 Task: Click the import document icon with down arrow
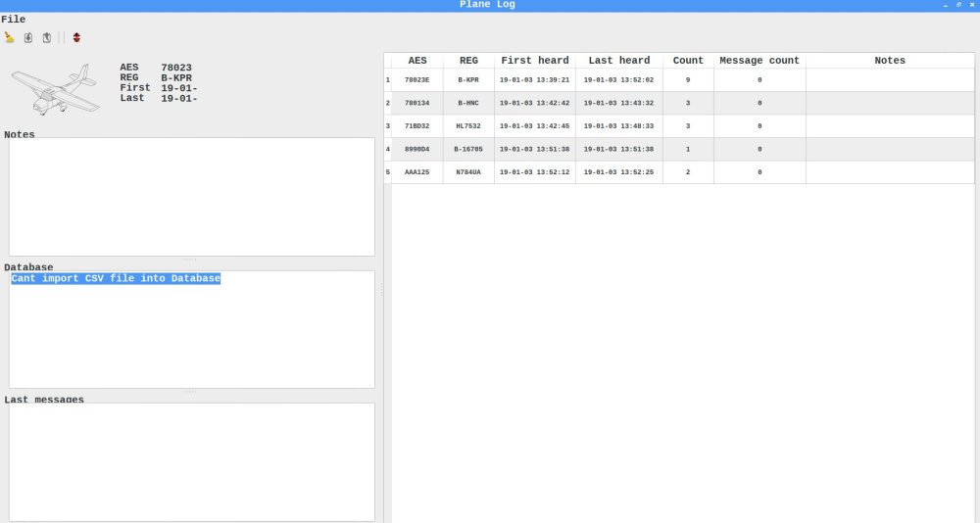click(x=28, y=37)
